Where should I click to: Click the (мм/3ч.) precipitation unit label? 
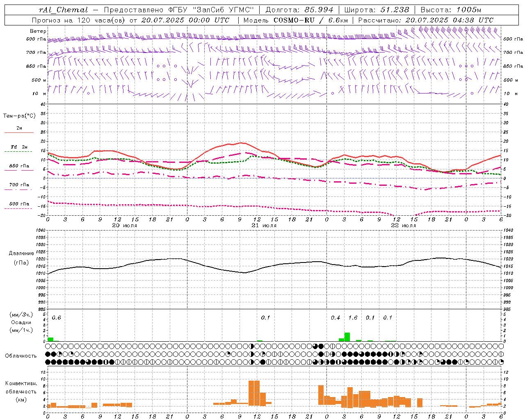click(21, 315)
